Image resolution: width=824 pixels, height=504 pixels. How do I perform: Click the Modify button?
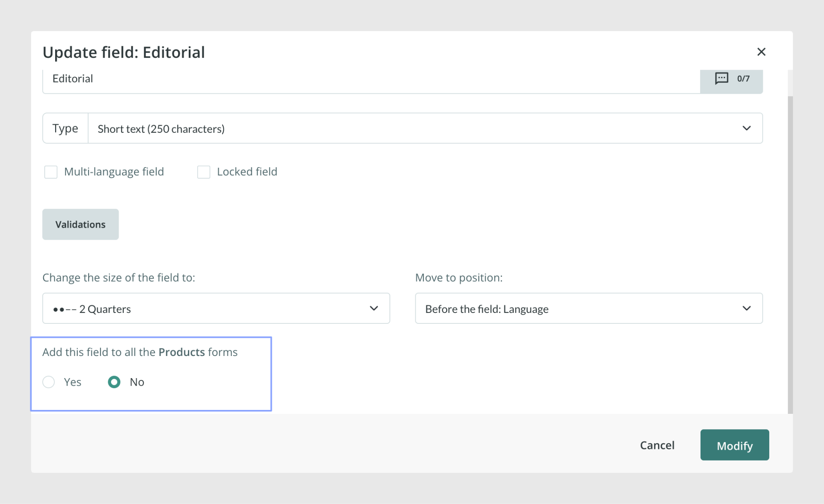735,445
